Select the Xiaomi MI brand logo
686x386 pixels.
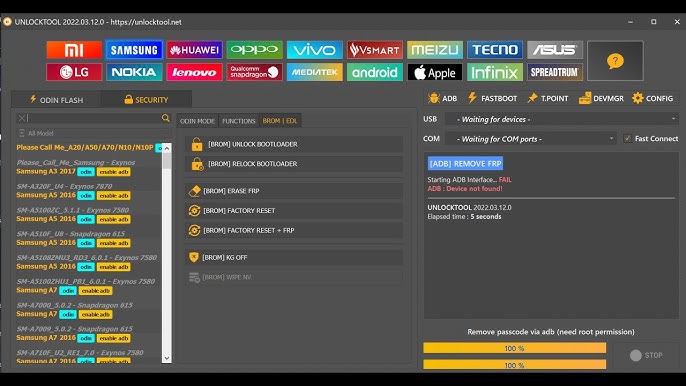(x=74, y=50)
